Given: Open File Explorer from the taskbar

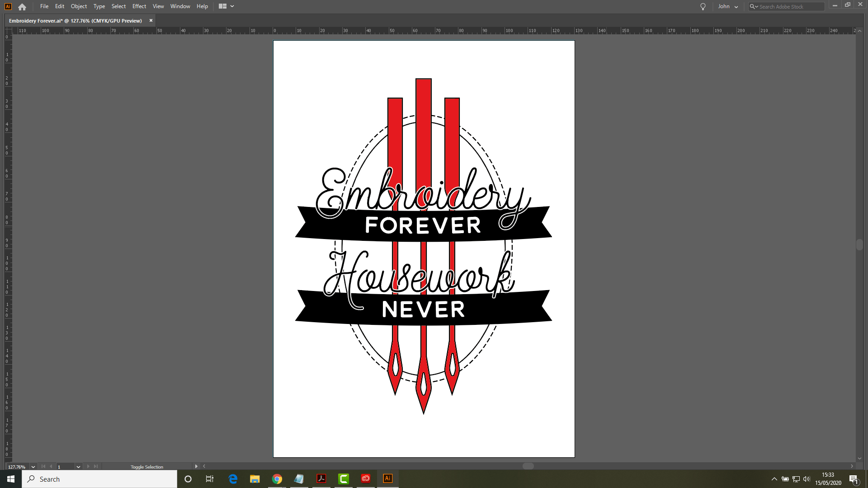Looking at the screenshot, I should (255, 479).
